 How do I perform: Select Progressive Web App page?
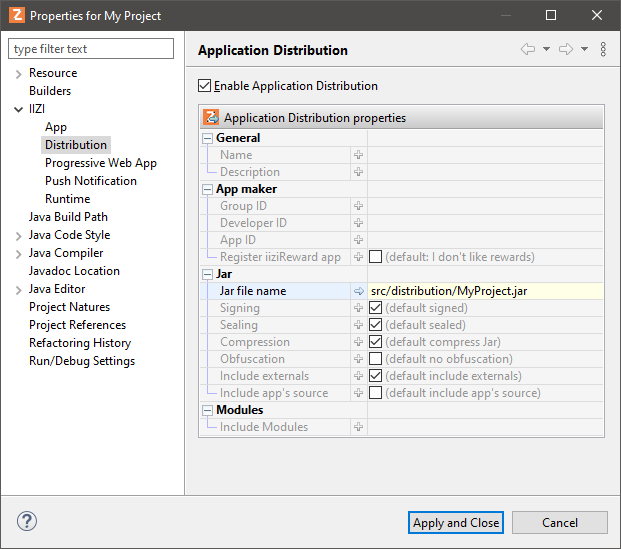(x=101, y=163)
